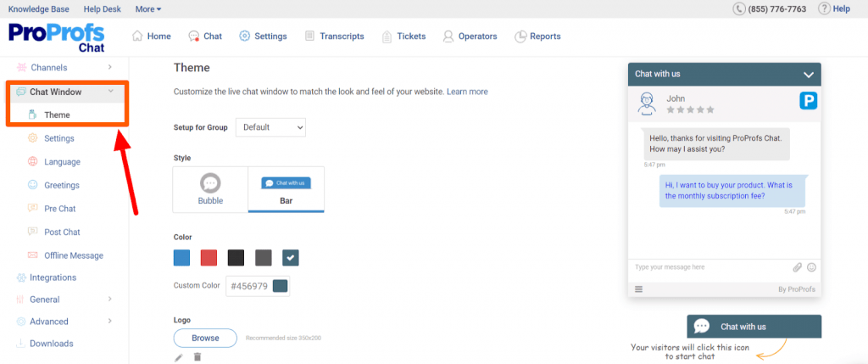This screenshot has height=364, width=868.
Task: Select the Bar style option
Action: (x=287, y=189)
